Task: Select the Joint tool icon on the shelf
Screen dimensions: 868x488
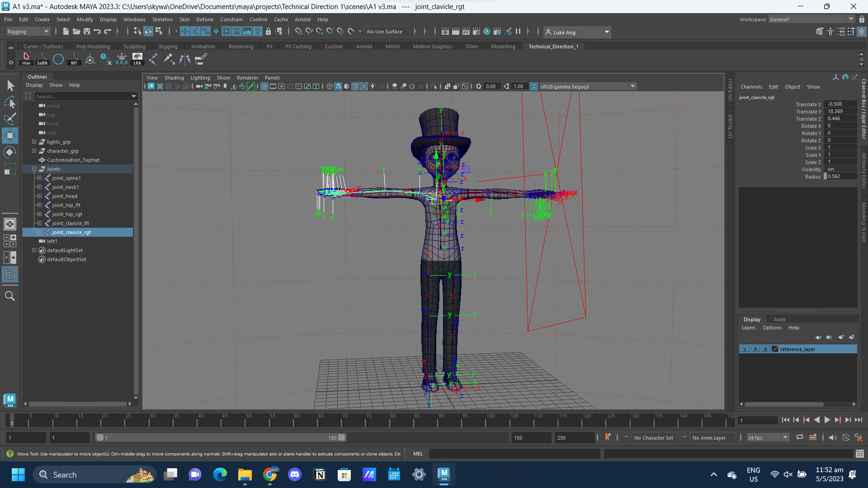Action: pos(153,58)
